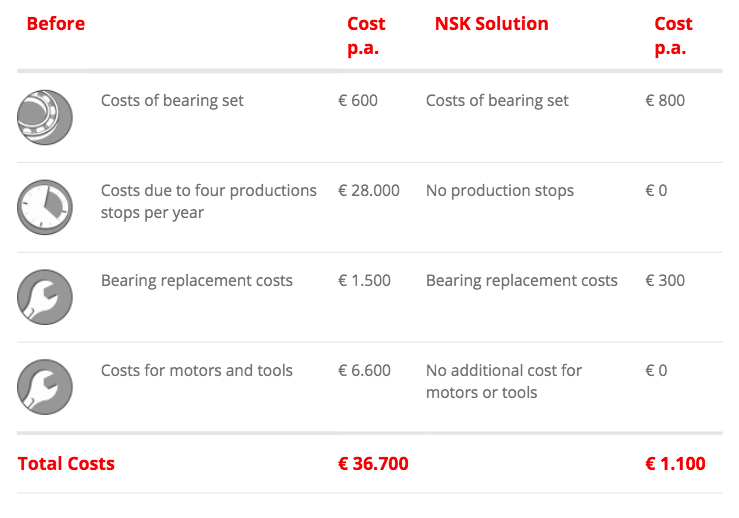Screen dimensions: 739x518
Task: Click the first "Cost p.a." header after Before
Action: pyautogui.click(x=366, y=36)
